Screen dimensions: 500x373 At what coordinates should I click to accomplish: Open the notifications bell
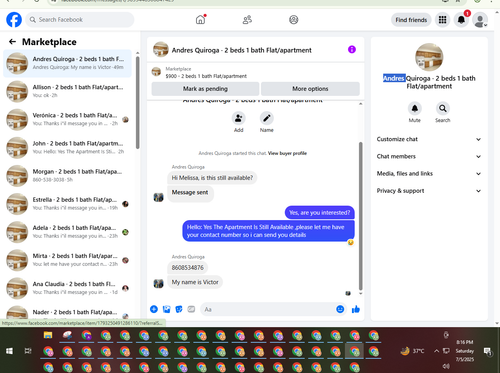point(461,20)
